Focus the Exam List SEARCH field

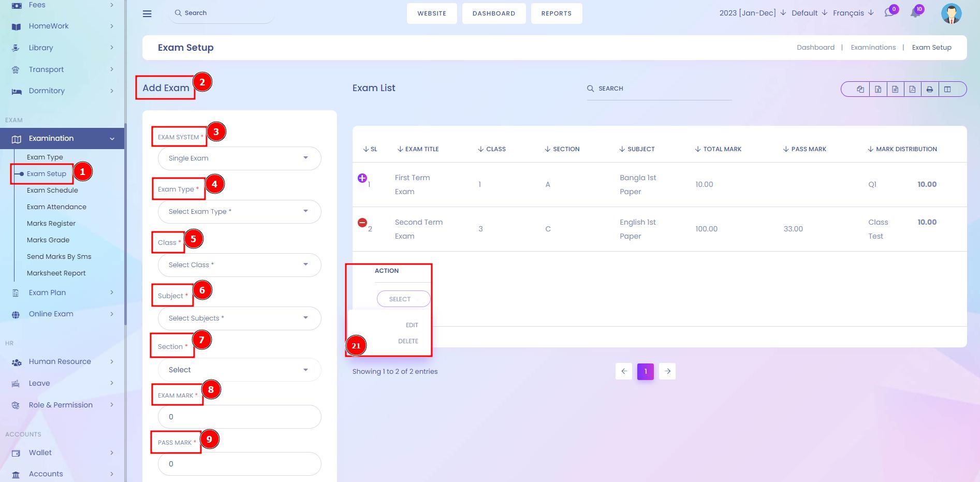point(659,89)
